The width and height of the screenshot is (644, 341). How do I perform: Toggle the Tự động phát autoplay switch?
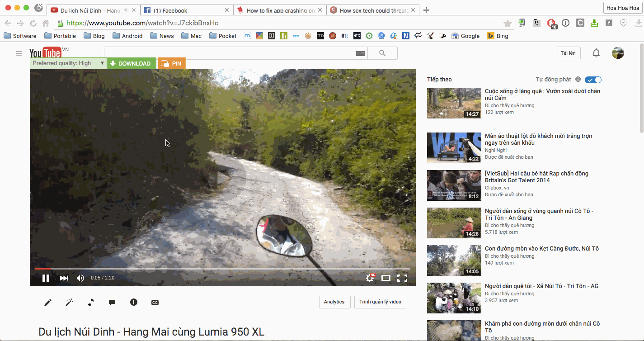(593, 80)
